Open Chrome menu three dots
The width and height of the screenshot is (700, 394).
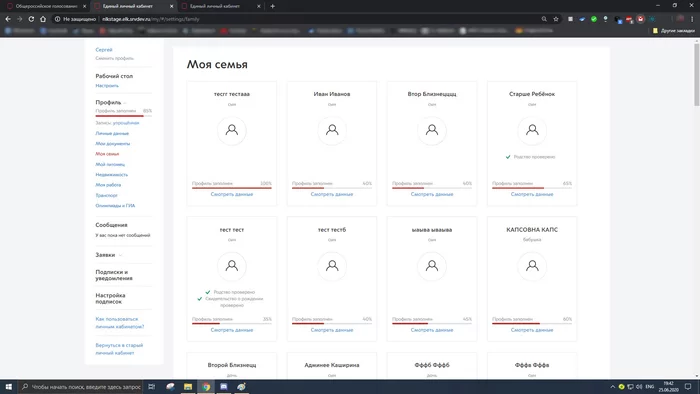[692, 19]
